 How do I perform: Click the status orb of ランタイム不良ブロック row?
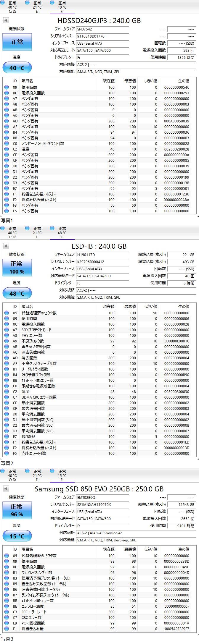coord(7,595)
